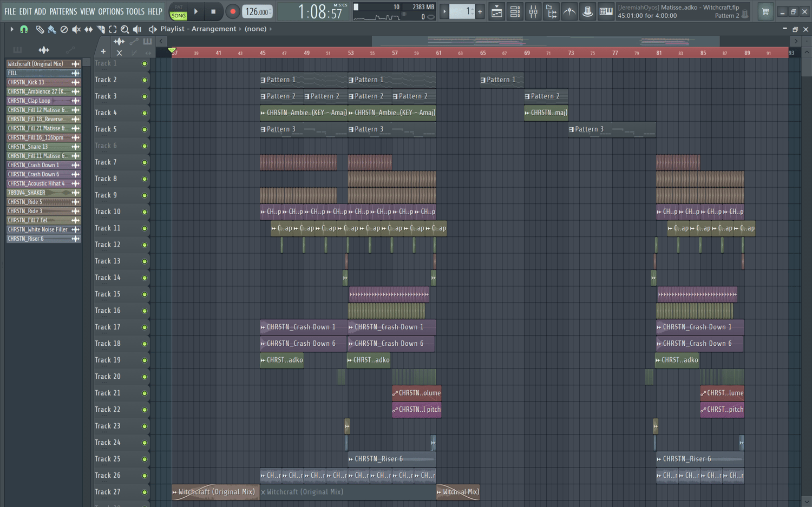Open the CHRSTN_Riser 6 clip menu
812x507 pixels.
pos(75,239)
